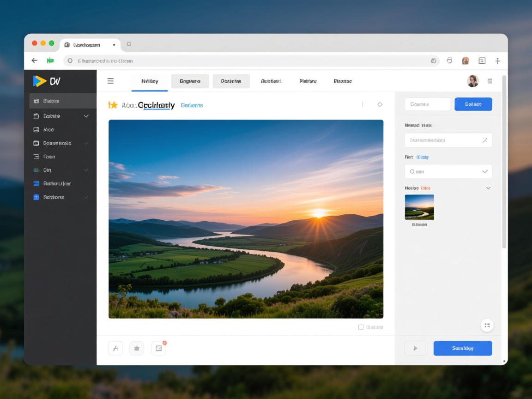Screen dimensions: 532x399
Task: Open the hamburger menu beside the tabs
Action: point(110,81)
